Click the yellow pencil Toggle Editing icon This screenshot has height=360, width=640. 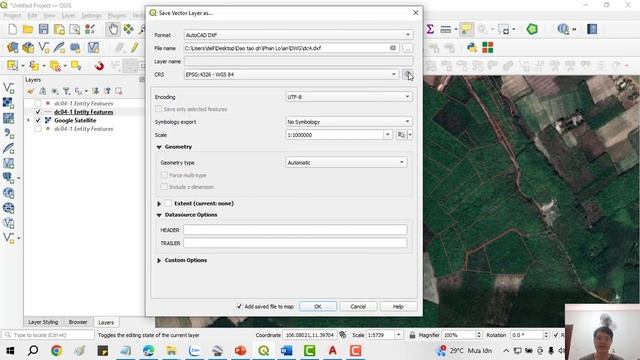[x=134, y=48]
